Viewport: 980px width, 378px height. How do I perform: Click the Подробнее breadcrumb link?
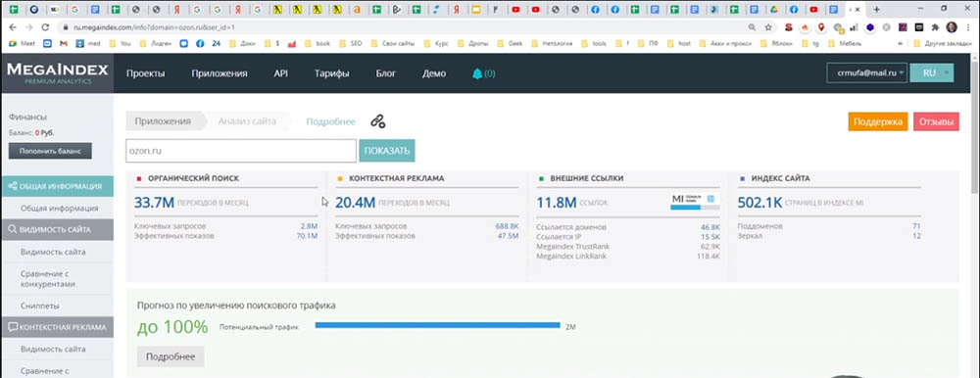330,121
